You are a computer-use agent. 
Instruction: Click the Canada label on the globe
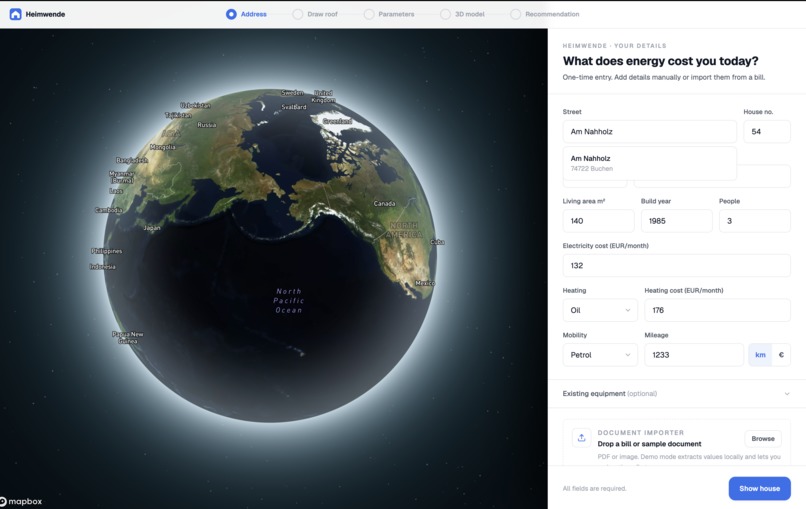384,204
